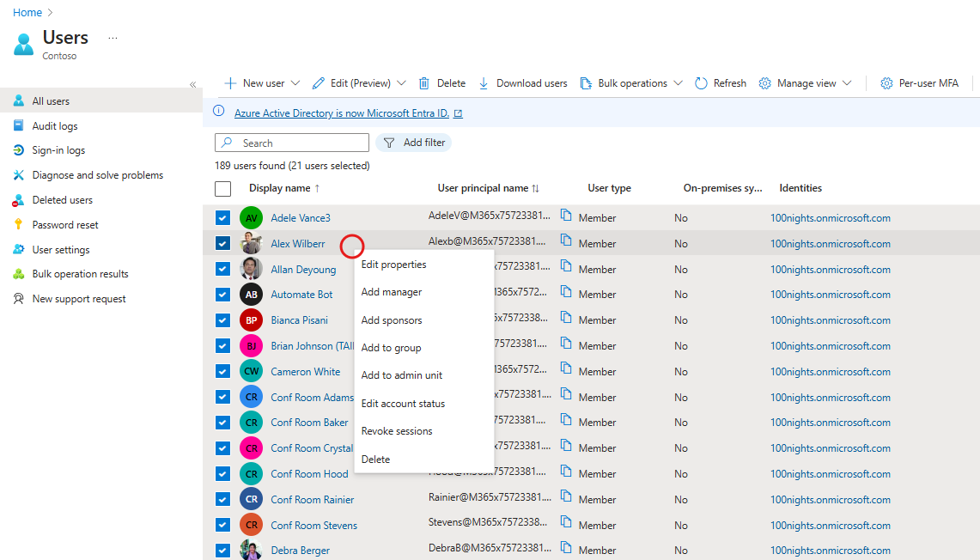Expand the Bulk operations dropdown arrow
This screenshot has height=560, width=980.
(679, 83)
